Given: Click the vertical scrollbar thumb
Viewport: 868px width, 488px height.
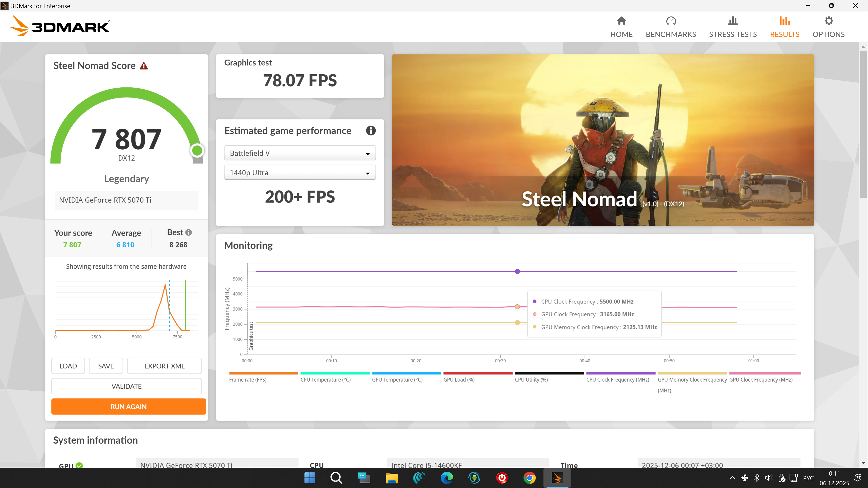Looking at the screenshot, I should click(863, 125).
